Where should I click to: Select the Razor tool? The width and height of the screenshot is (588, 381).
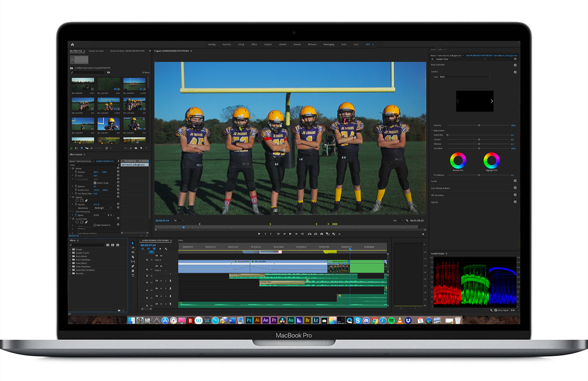point(133,257)
